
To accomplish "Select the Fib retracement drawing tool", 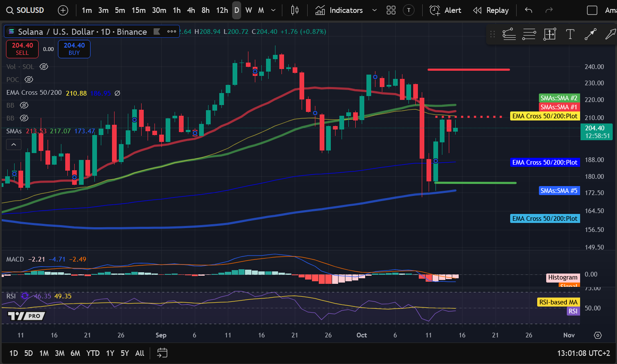I will coord(509,34).
